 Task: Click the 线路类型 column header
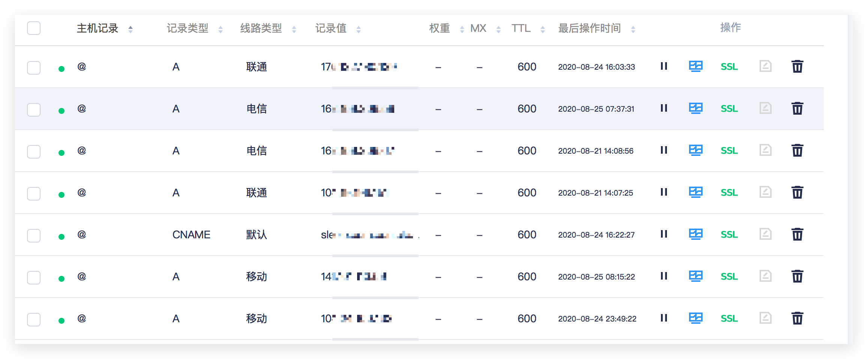[261, 28]
